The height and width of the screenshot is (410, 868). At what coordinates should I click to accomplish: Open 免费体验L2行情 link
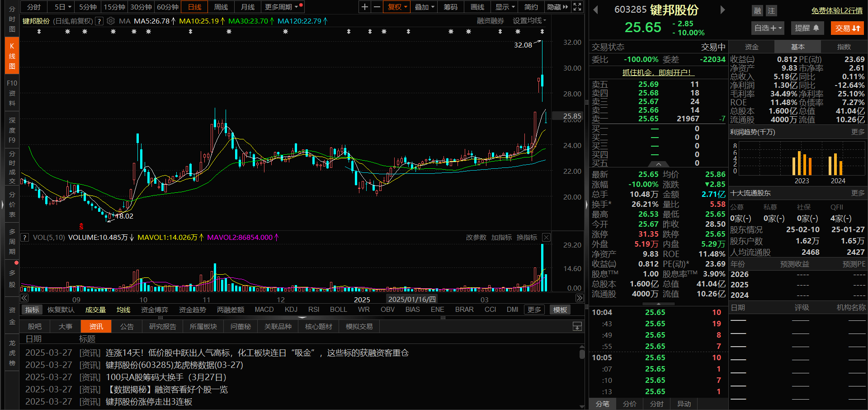(x=837, y=10)
